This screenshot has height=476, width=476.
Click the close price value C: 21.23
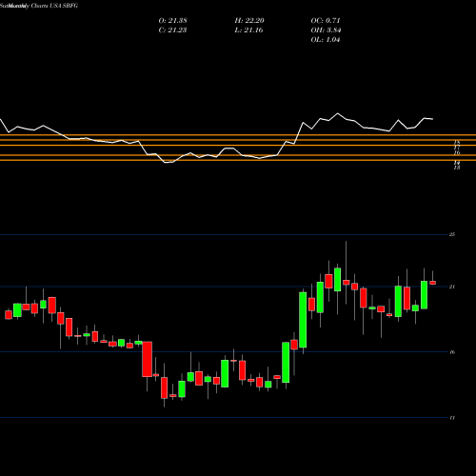172,30
